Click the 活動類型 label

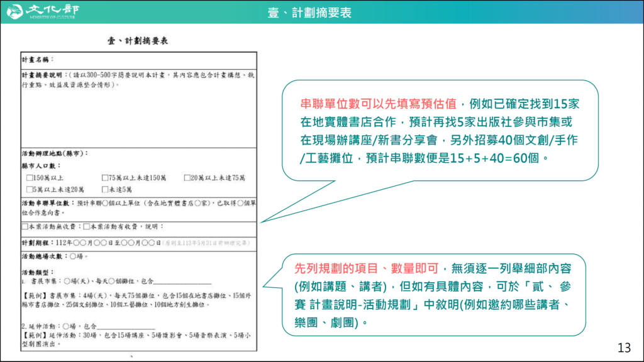point(38,272)
